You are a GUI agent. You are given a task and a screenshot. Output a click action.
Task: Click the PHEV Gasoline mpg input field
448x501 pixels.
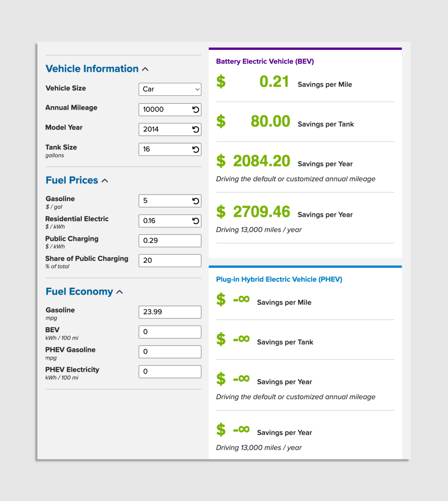(x=170, y=351)
